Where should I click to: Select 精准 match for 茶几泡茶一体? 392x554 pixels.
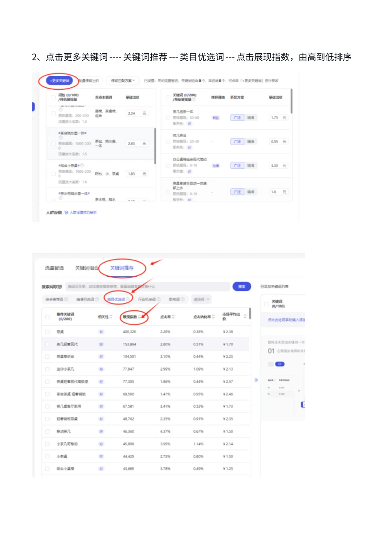pyautogui.click(x=251, y=118)
